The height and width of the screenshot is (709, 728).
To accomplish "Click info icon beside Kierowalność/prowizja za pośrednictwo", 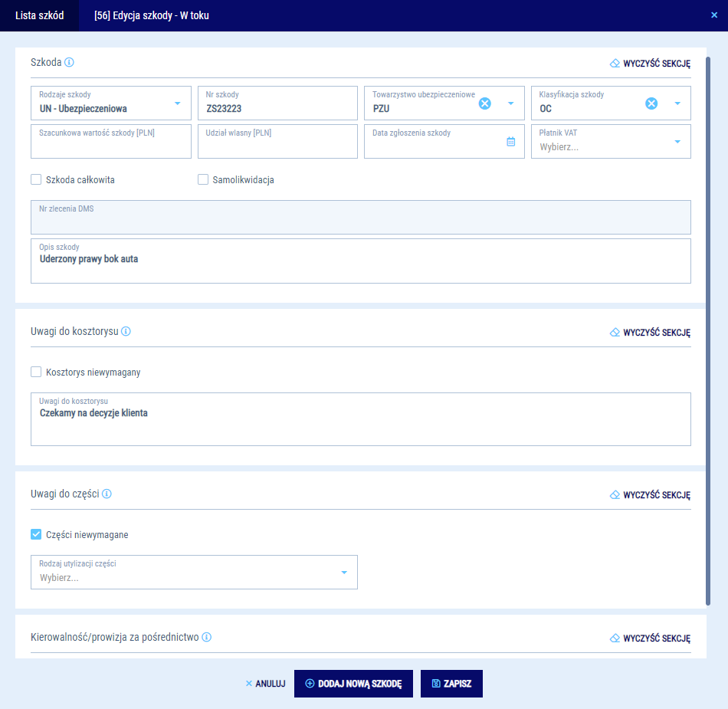I will (x=207, y=637).
